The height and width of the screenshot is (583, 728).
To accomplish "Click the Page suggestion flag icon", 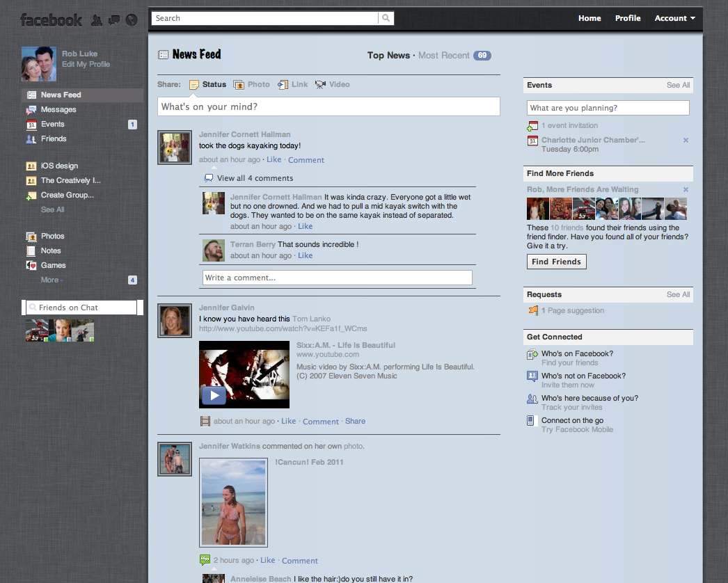I will [533, 310].
